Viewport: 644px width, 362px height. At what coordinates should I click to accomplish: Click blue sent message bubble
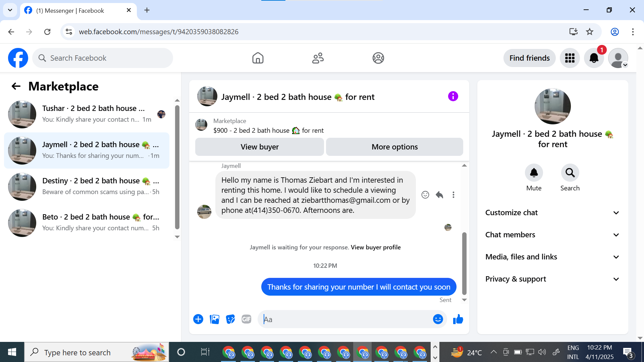(359, 287)
